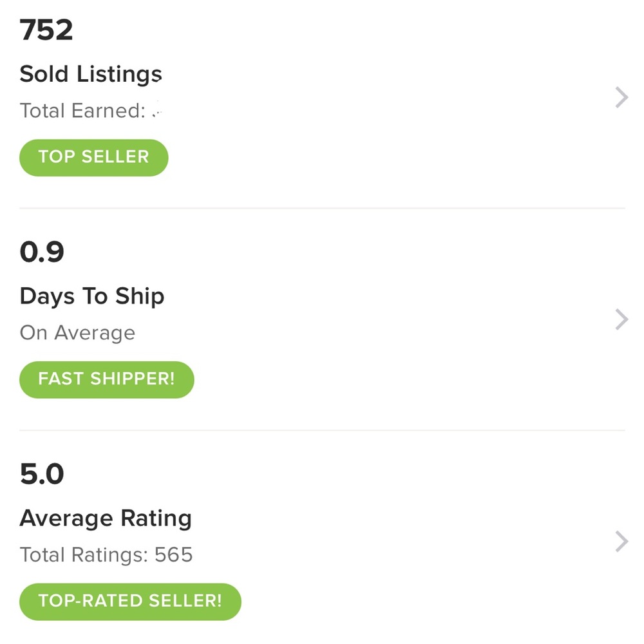This screenshot has width=644, height=644.
Task: Open Total Ratings: 565 details
Action: (x=106, y=554)
